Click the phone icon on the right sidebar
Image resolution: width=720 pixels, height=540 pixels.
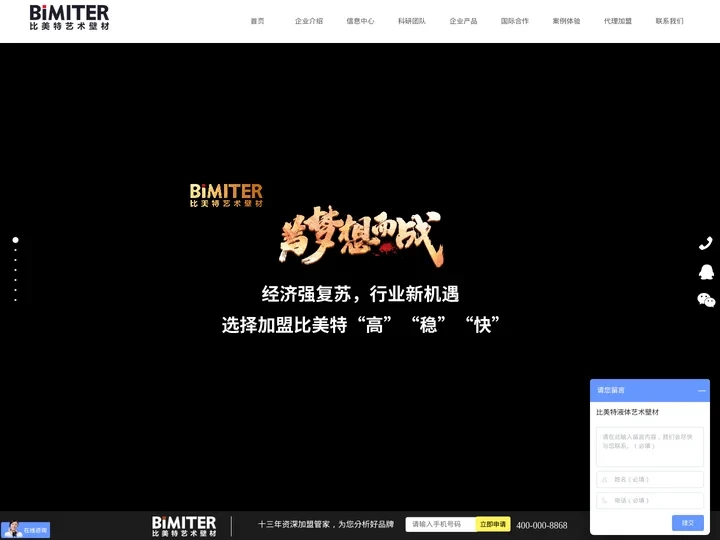point(706,243)
